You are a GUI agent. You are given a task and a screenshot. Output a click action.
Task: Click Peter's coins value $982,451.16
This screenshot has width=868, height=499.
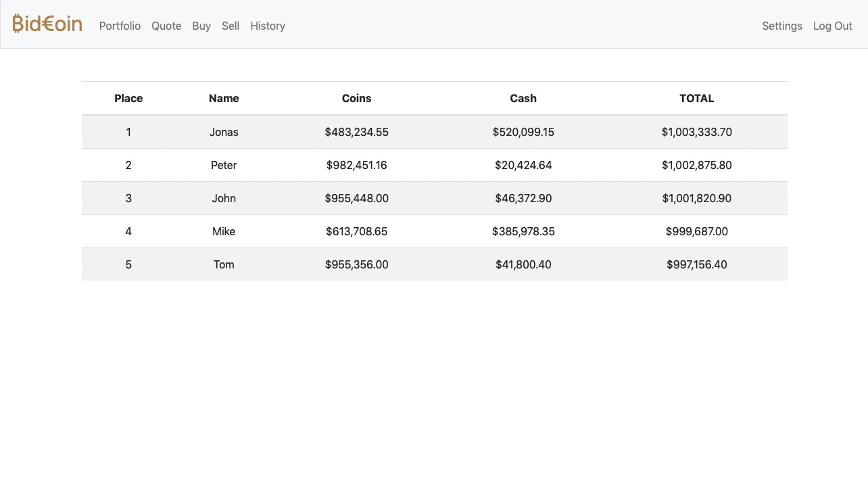[356, 165]
